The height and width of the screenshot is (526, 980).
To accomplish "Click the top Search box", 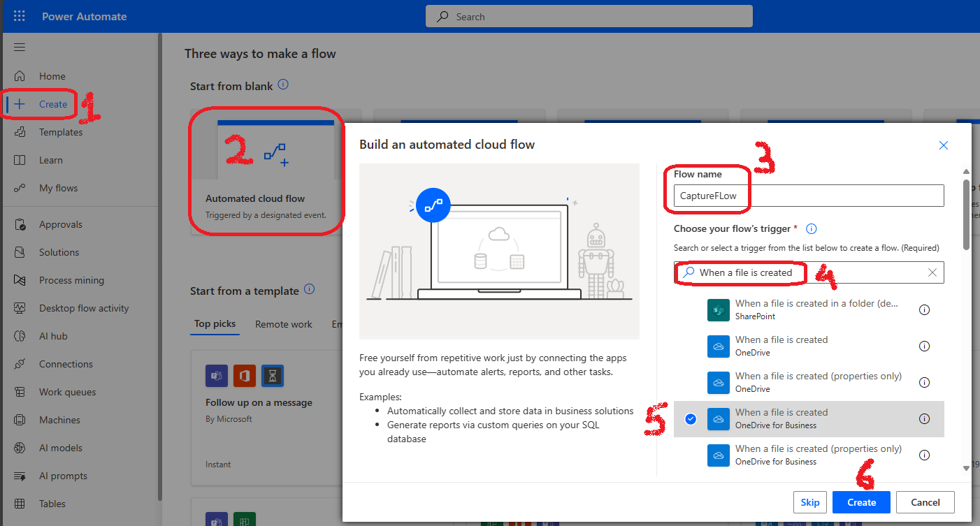I will click(x=589, y=17).
